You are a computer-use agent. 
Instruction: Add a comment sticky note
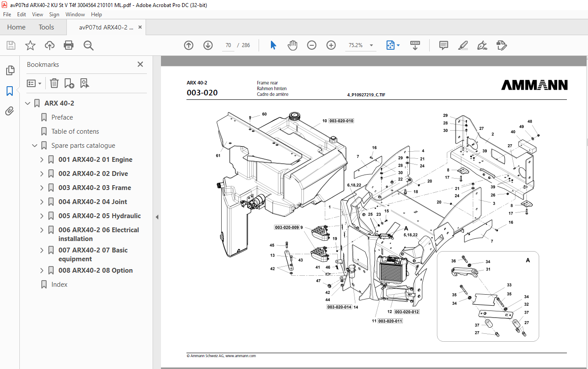point(444,45)
